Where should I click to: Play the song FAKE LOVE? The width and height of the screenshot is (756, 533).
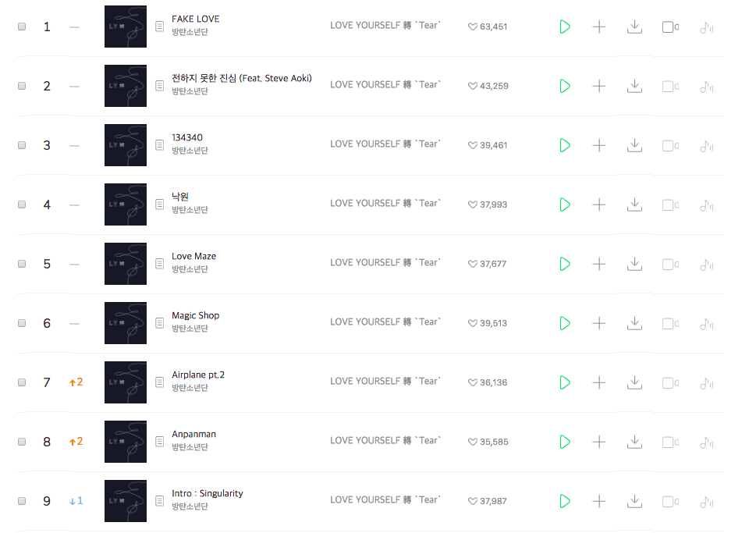coord(564,27)
